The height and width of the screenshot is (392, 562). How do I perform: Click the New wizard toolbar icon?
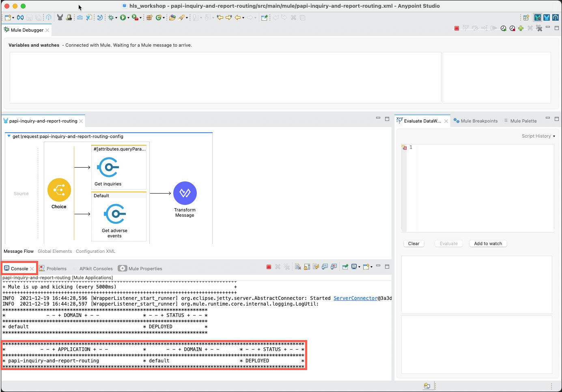7,17
